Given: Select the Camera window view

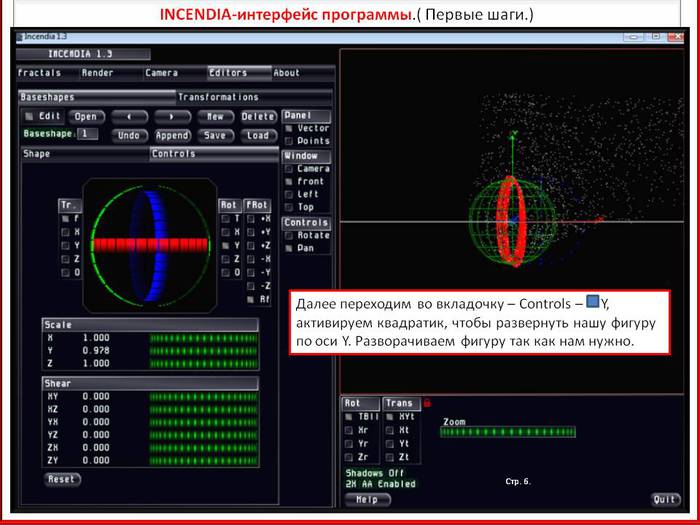Looking at the screenshot, I should (289, 169).
